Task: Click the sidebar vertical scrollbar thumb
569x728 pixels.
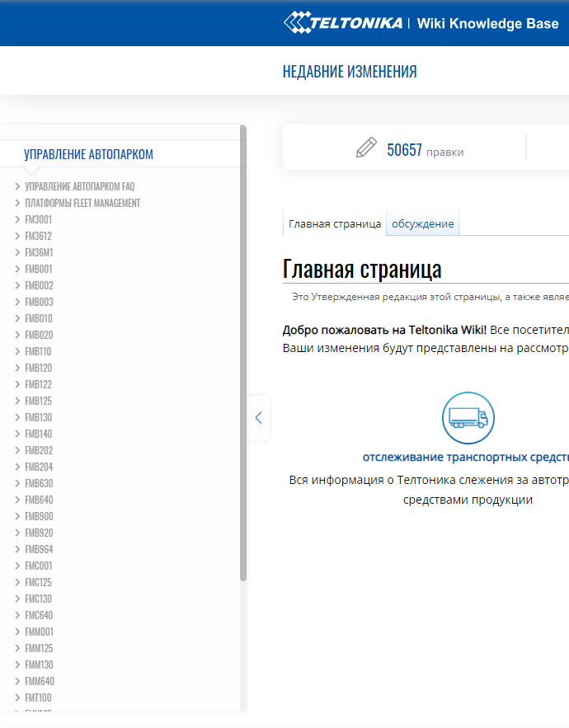Action: pos(243,353)
